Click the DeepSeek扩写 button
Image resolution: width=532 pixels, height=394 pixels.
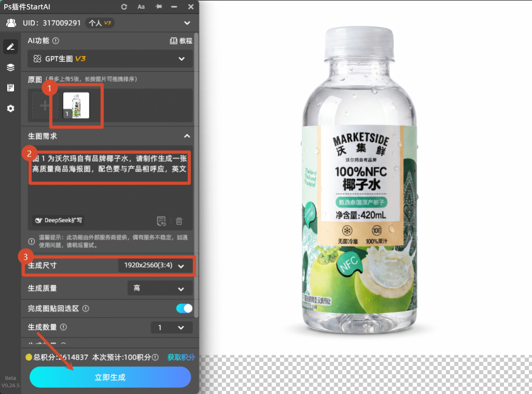coord(59,220)
